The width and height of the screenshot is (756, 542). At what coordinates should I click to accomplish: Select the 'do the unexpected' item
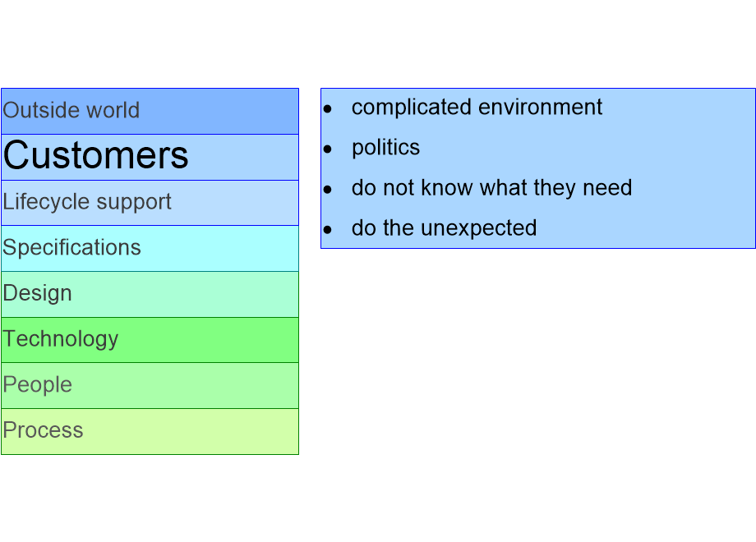[x=444, y=227]
